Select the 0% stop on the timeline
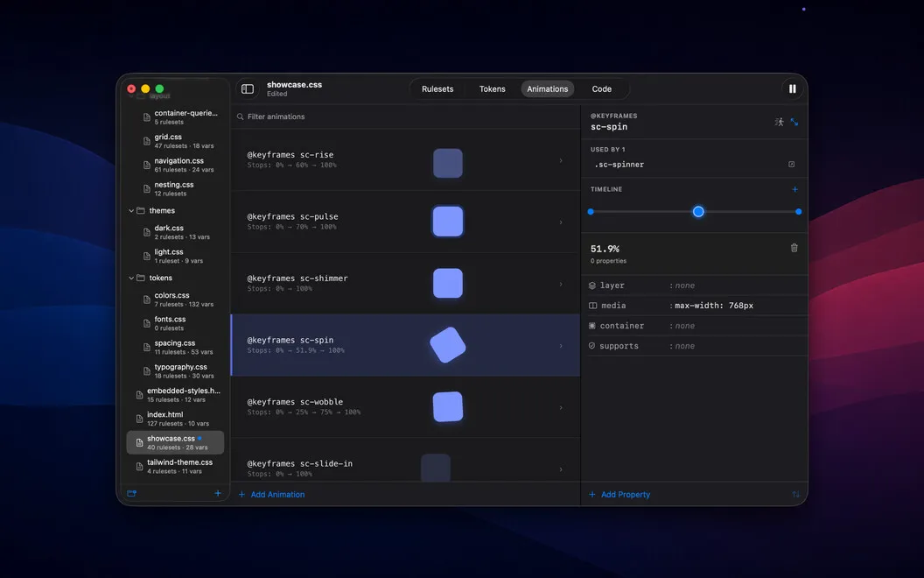The width and height of the screenshot is (924, 578). pyautogui.click(x=591, y=212)
